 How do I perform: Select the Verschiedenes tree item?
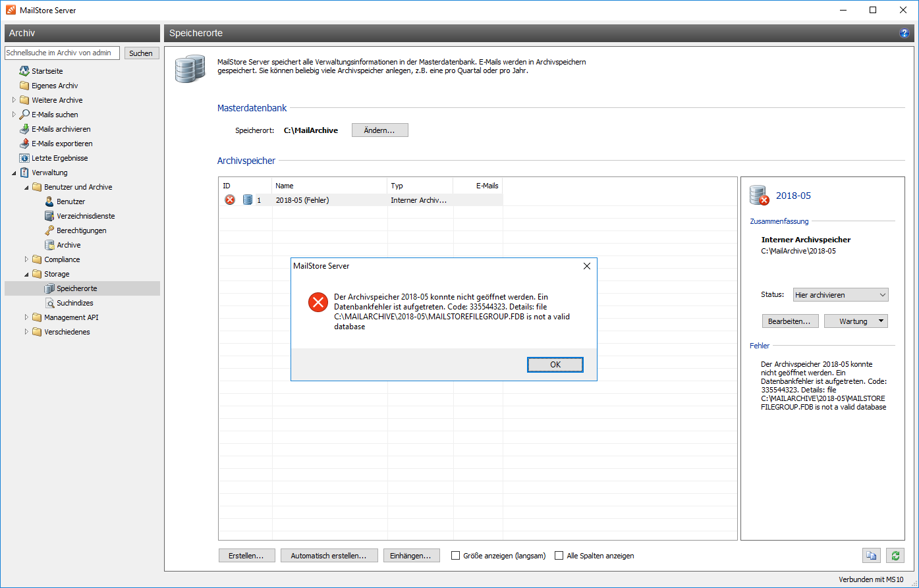pyautogui.click(x=67, y=332)
